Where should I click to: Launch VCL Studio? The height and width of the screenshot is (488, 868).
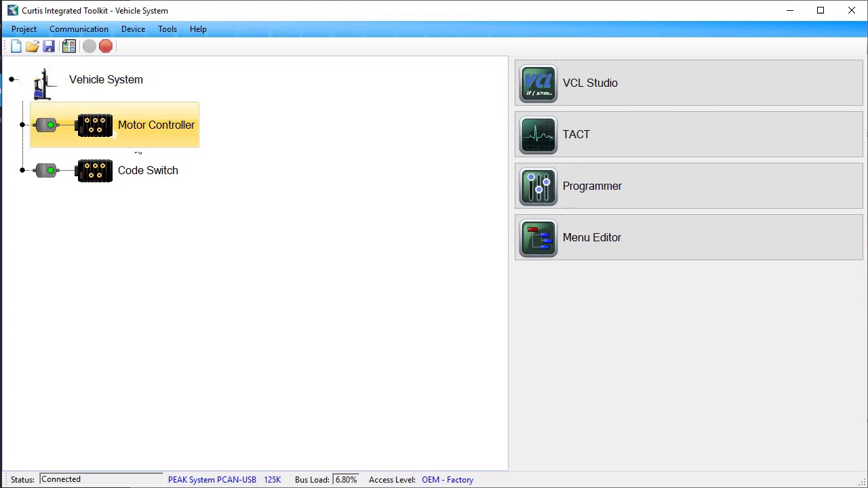point(689,83)
